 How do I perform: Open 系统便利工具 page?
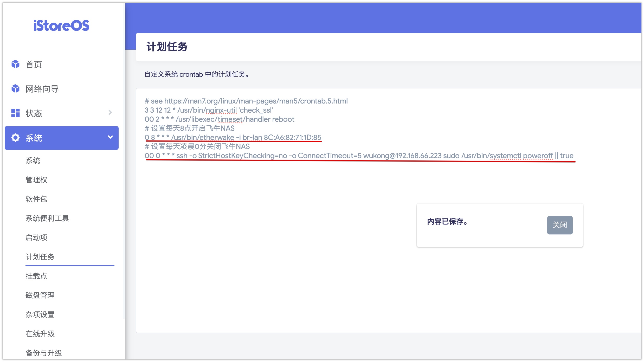pos(47,218)
